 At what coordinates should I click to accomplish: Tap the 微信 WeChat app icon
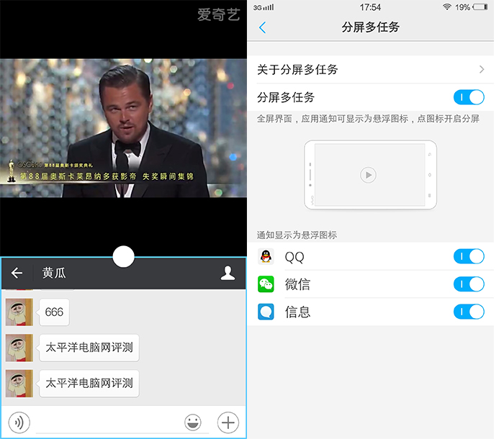266,284
